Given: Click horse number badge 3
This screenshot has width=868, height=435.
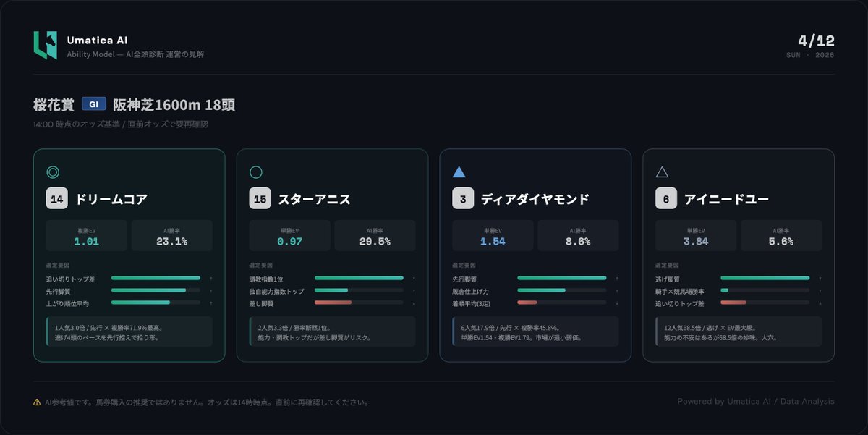Looking at the screenshot, I should [463, 199].
